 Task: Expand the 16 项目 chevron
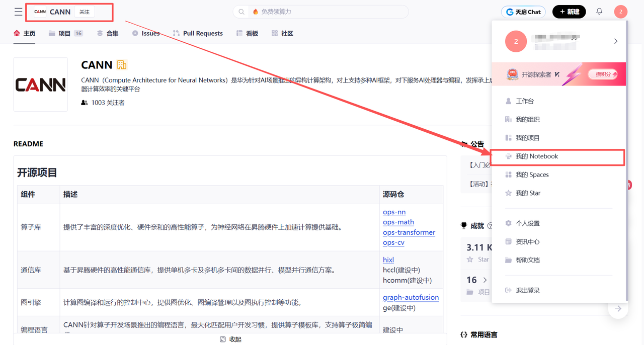point(485,280)
